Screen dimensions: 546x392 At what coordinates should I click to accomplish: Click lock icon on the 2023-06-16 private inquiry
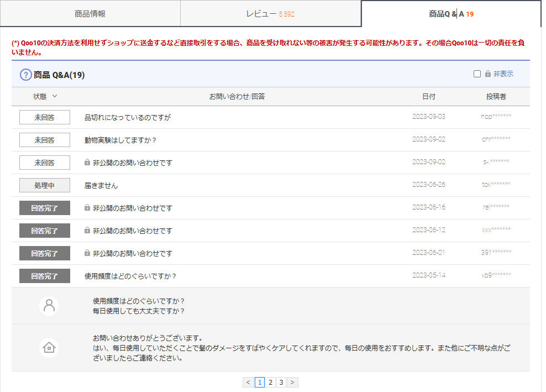click(87, 208)
